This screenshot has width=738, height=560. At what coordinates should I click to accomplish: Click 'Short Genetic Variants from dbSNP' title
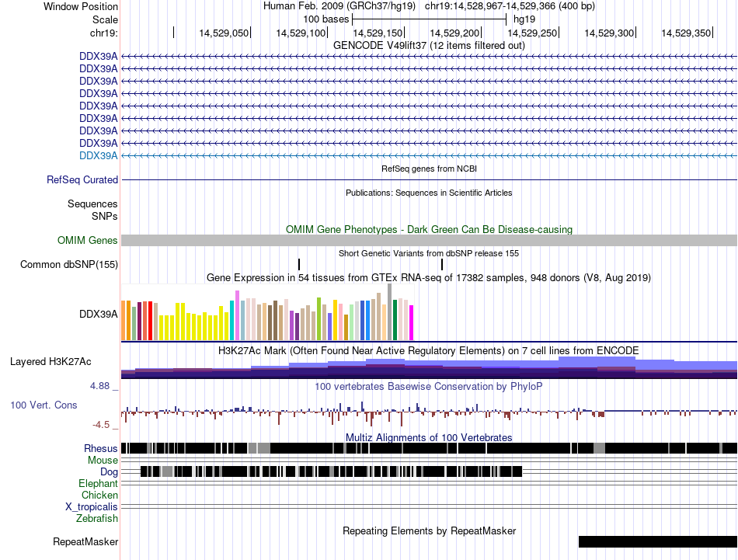[x=429, y=253]
